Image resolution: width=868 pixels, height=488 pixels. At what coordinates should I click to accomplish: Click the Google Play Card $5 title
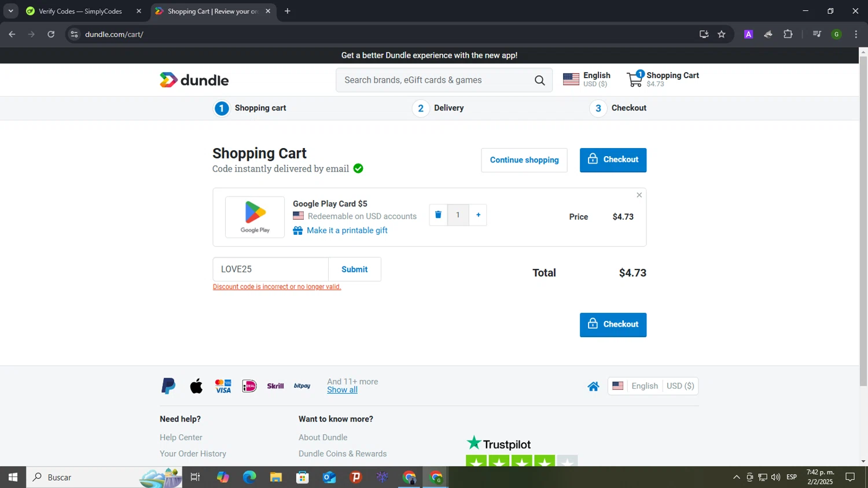click(x=330, y=204)
